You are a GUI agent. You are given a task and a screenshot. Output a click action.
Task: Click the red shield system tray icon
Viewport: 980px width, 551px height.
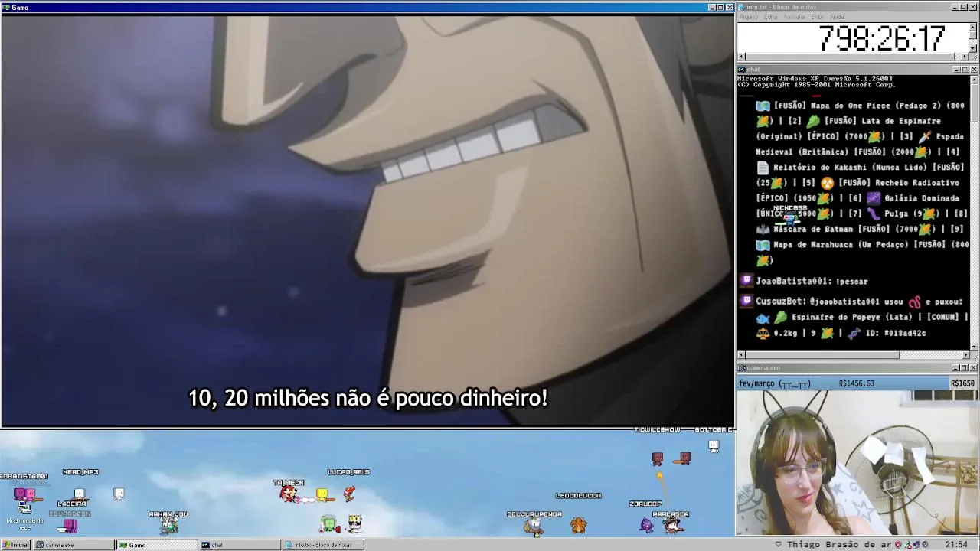(x=899, y=545)
